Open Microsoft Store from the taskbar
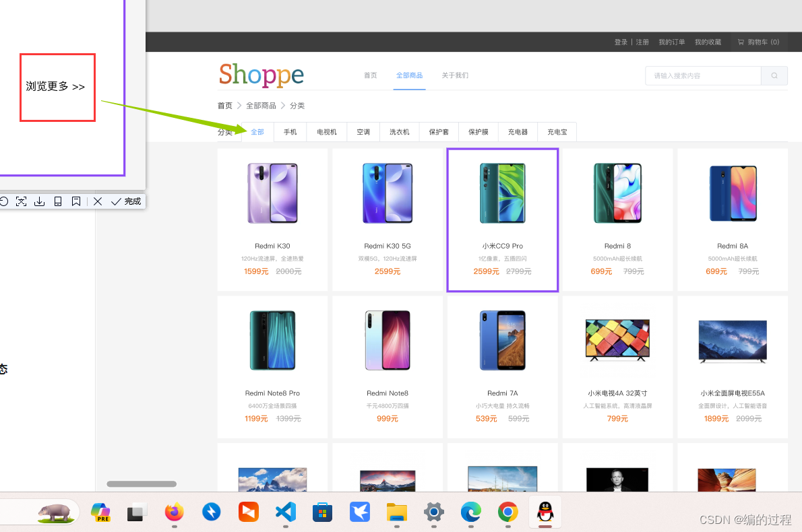Screen dimensions: 802x532 tap(322, 512)
